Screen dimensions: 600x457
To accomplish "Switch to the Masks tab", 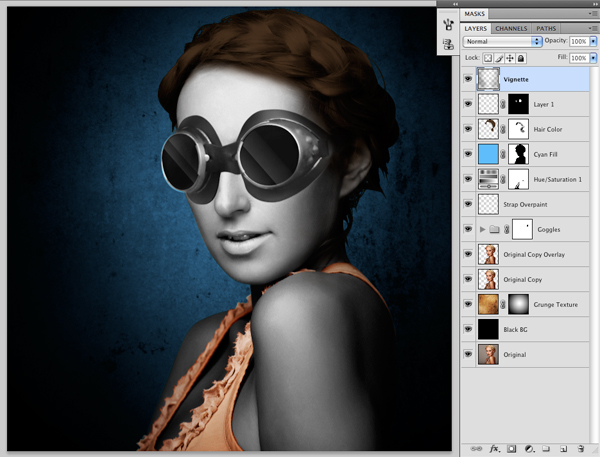I will (x=474, y=14).
